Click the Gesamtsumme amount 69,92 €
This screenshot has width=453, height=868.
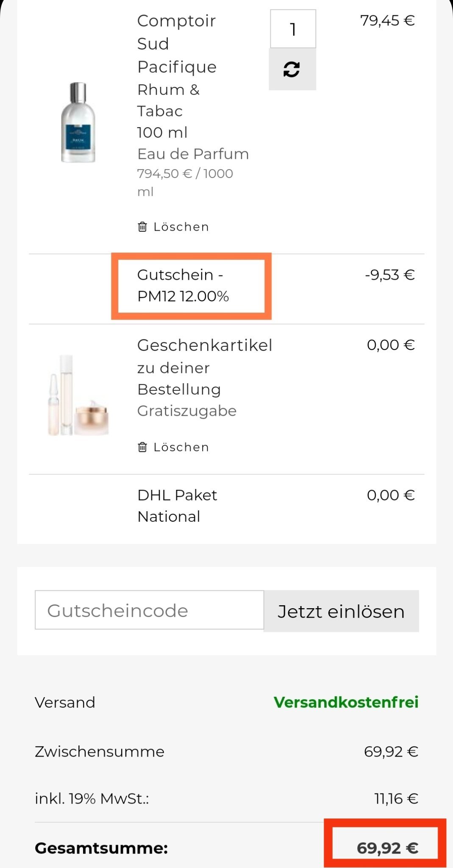pyautogui.click(x=387, y=848)
